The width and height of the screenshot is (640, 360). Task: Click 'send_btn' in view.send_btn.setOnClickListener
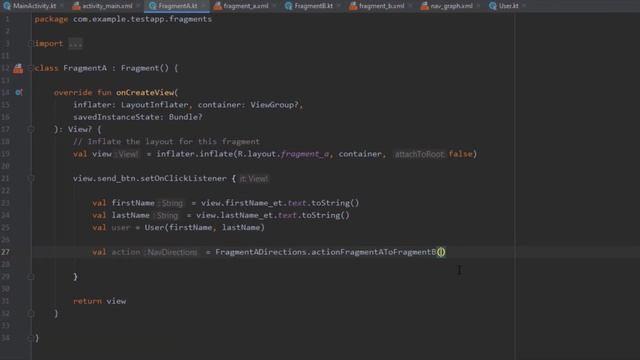tap(116, 178)
